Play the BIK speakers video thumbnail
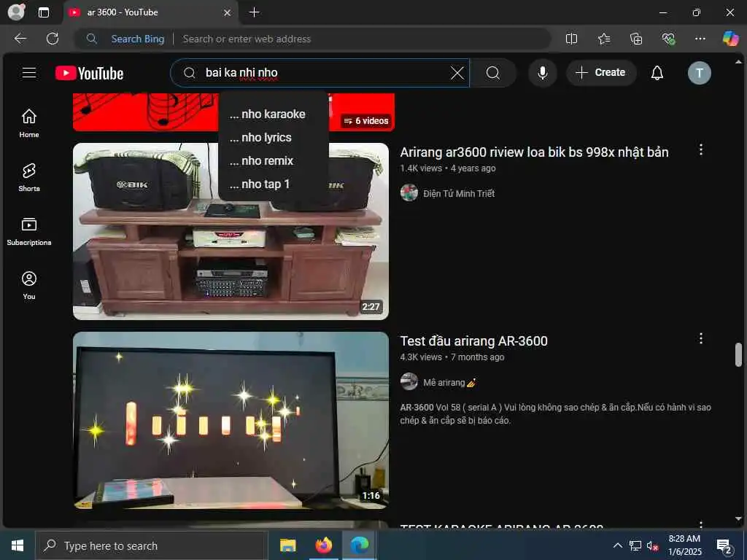The height and width of the screenshot is (560, 747). click(x=231, y=231)
